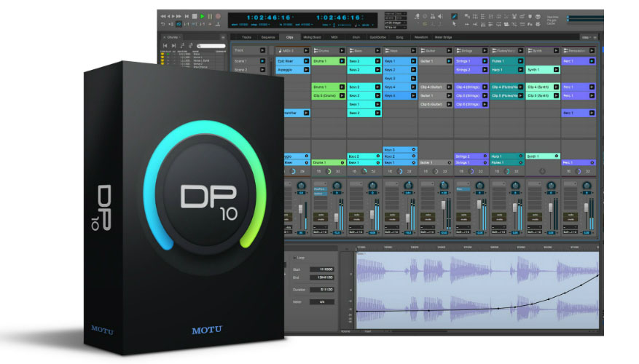Open the Meter Bridge tab
639x364 pixels.
click(444, 37)
